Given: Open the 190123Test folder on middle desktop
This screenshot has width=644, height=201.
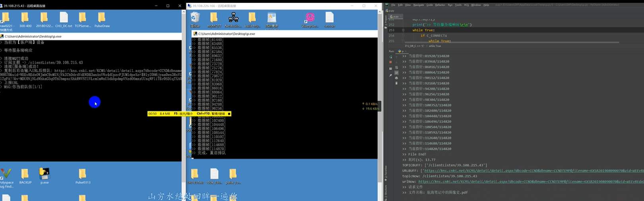Looking at the screenshot, I should (x=195, y=176).
